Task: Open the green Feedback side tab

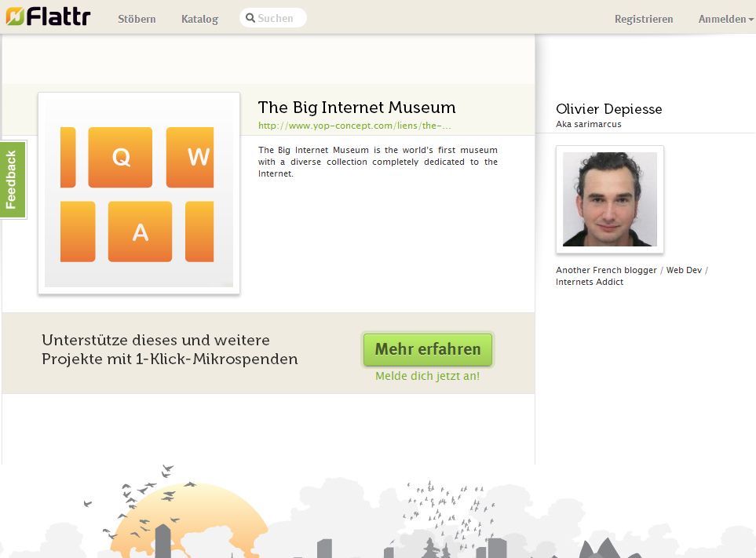Action: (x=13, y=180)
